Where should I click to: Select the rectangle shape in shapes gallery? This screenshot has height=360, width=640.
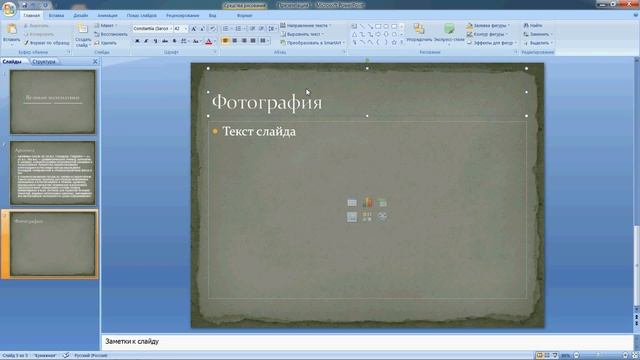[378, 27]
